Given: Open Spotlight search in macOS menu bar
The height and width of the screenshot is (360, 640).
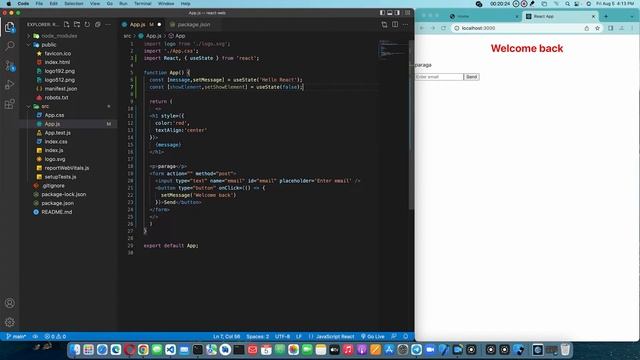Looking at the screenshot, I should [567, 4].
